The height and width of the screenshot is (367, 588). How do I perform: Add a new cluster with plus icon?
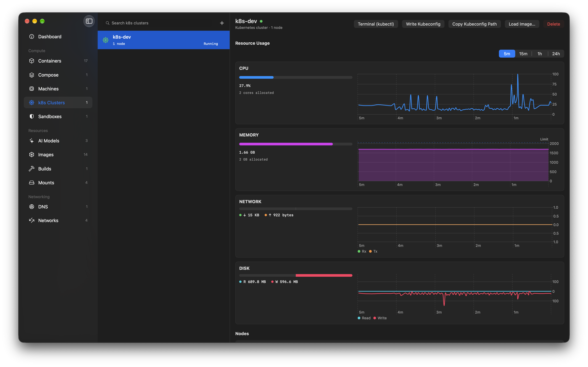pos(222,23)
